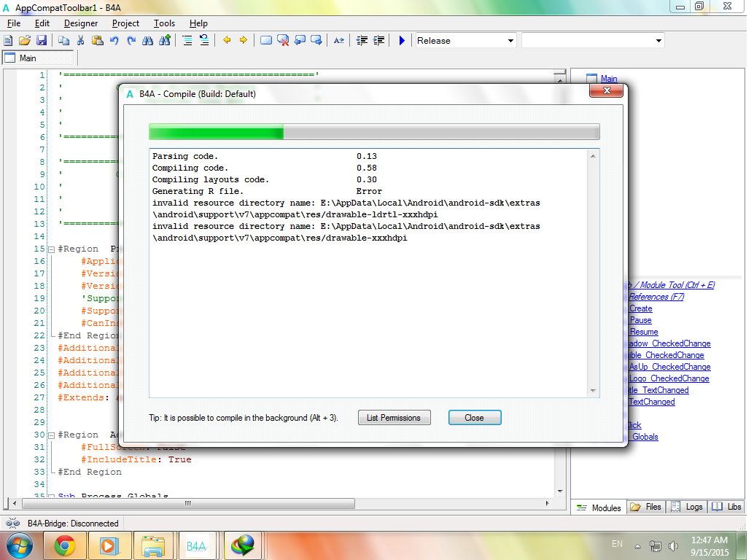Undo the last edit via toolbar
The width and height of the screenshot is (754, 560).
click(114, 41)
